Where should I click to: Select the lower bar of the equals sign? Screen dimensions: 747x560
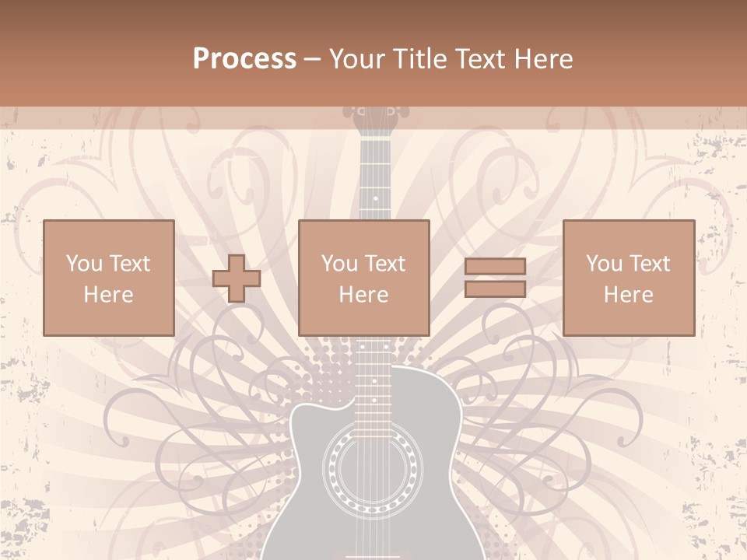(495, 289)
